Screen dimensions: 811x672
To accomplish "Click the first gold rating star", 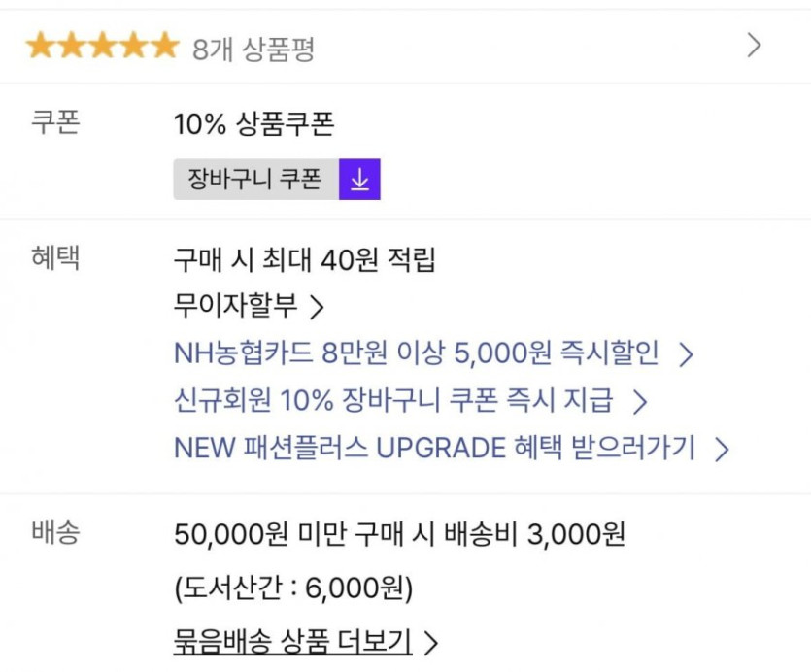I will 41,46.
